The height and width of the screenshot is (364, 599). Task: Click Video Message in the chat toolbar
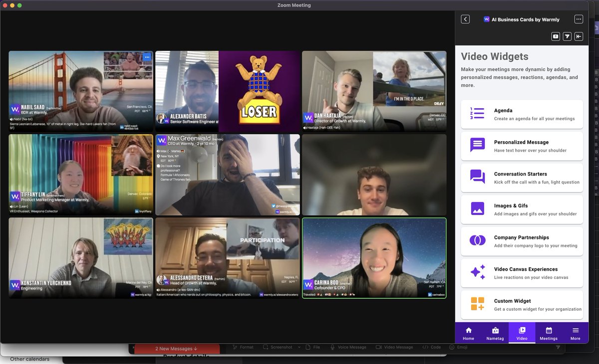[x=394, y=347]
